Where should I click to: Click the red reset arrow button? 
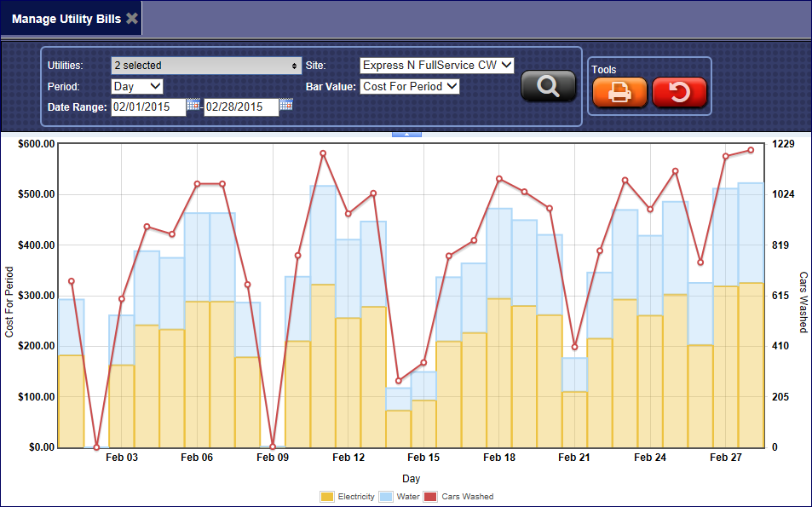coord(679,92)
